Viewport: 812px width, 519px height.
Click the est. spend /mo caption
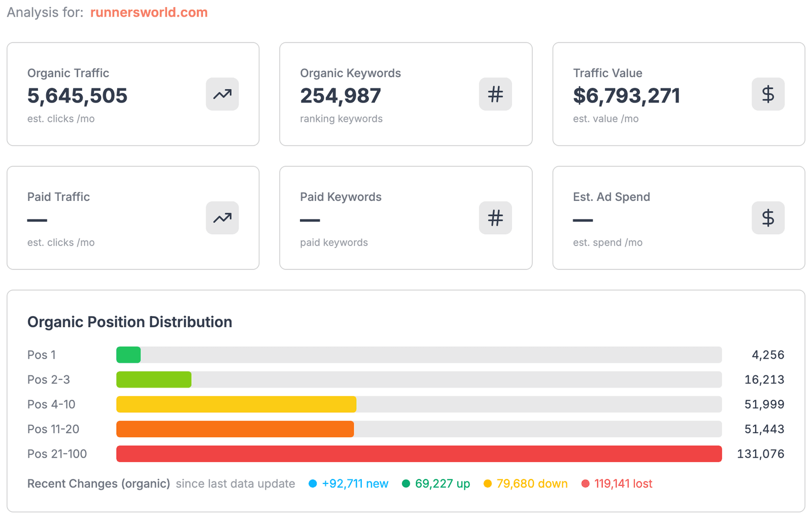[607, 243]
